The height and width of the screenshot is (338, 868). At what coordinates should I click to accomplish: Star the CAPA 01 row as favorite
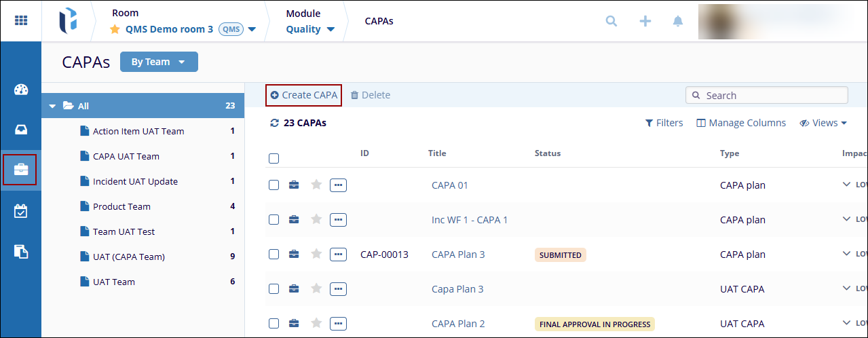click(316, 185)
